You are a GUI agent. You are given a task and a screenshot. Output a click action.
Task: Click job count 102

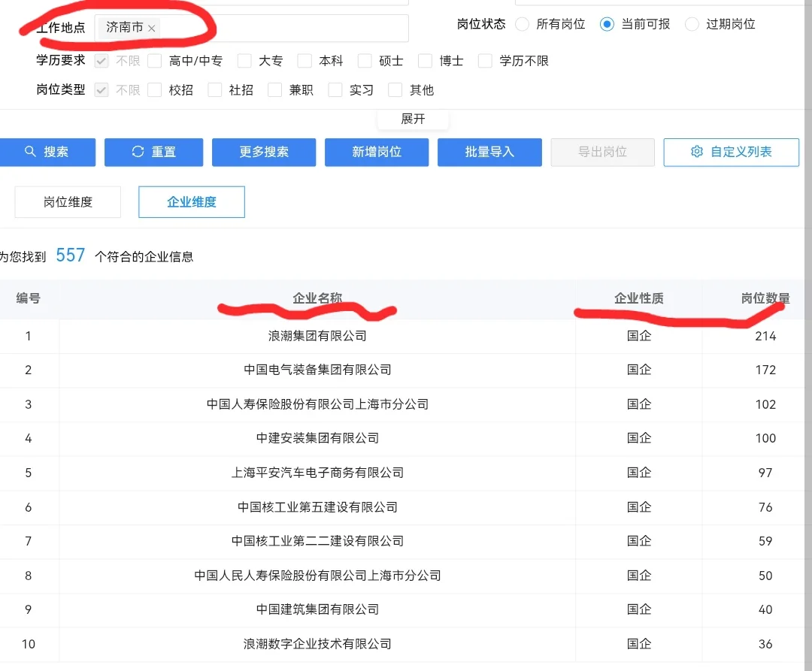[765, 404]
